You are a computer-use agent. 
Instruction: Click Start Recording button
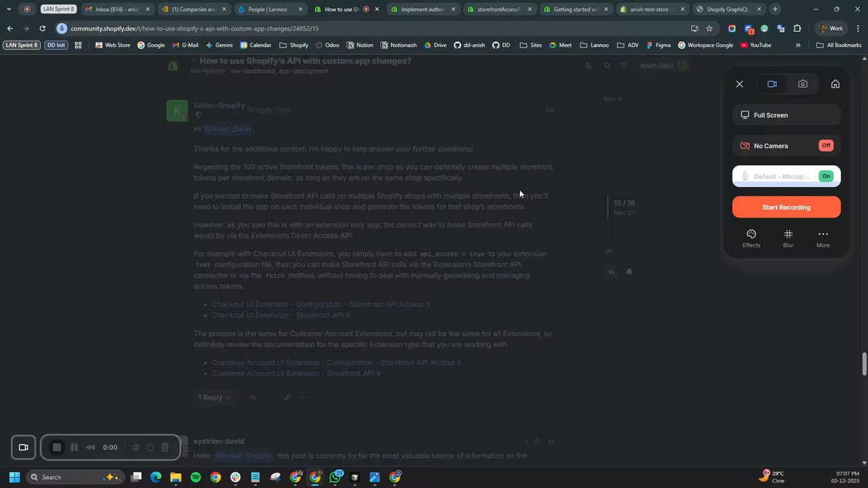pos(787,207)
